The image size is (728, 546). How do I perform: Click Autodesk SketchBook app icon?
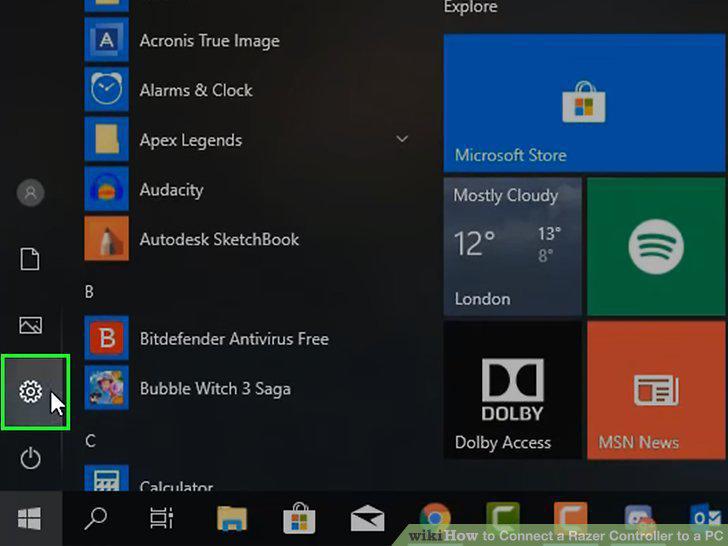click(106, 239)
